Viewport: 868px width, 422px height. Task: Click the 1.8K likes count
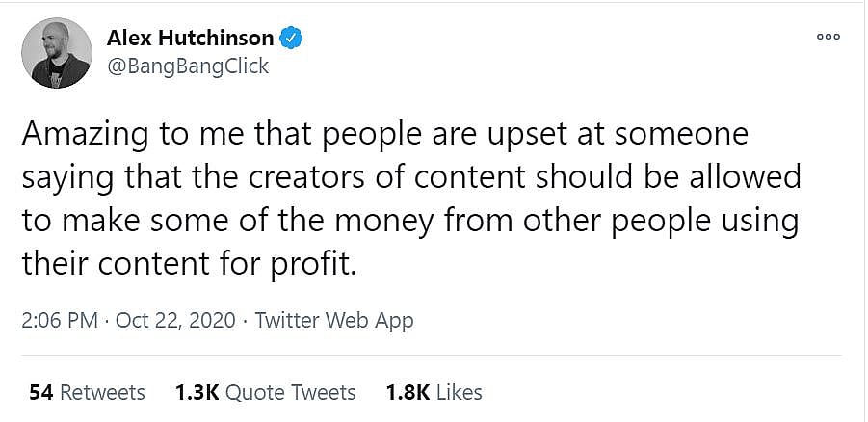point(406,392)
